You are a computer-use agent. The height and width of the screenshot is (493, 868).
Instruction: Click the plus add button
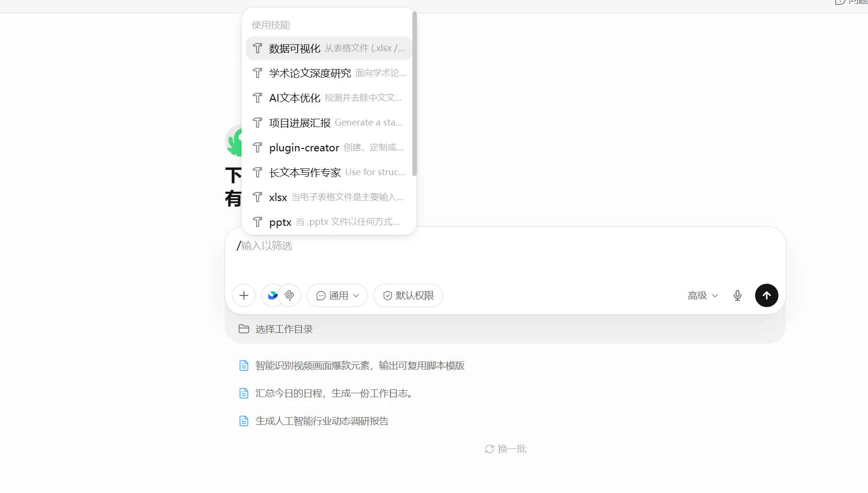click(x=244, y=295)
